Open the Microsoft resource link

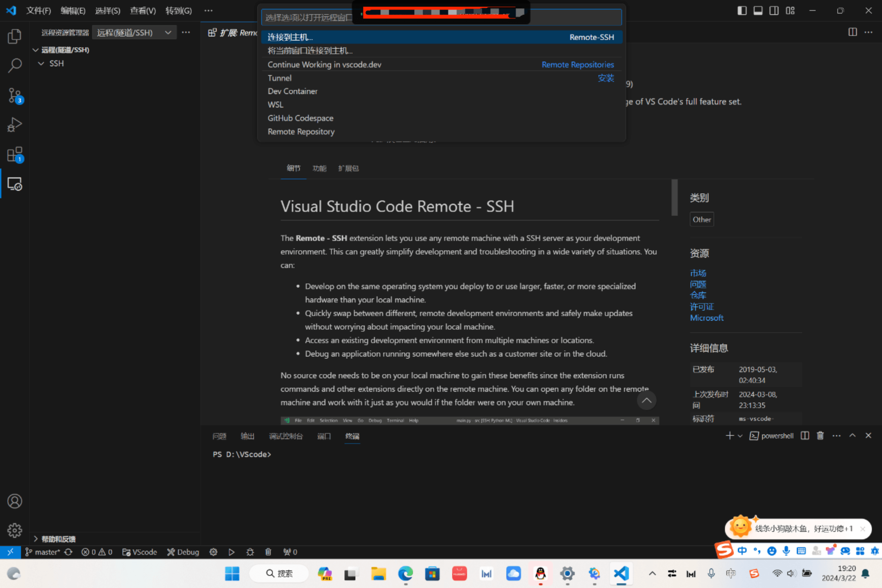point(706,318)
